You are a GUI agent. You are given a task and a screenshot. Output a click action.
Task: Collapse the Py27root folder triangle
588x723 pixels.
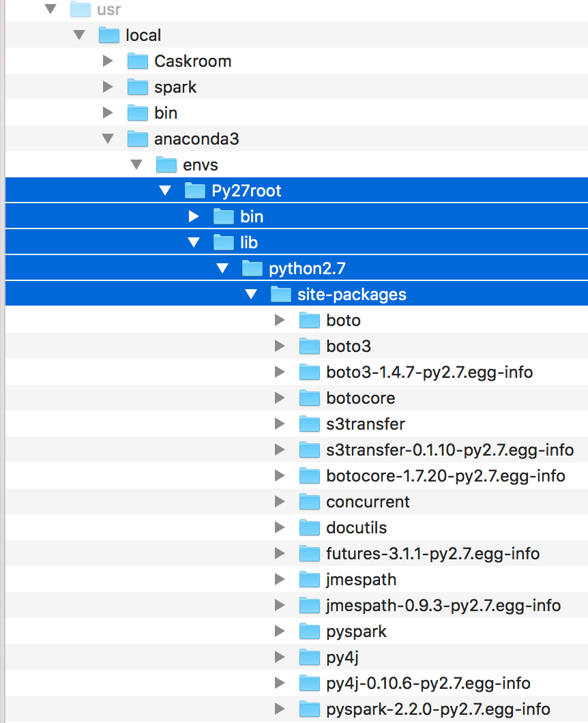[x=165, y=190]
